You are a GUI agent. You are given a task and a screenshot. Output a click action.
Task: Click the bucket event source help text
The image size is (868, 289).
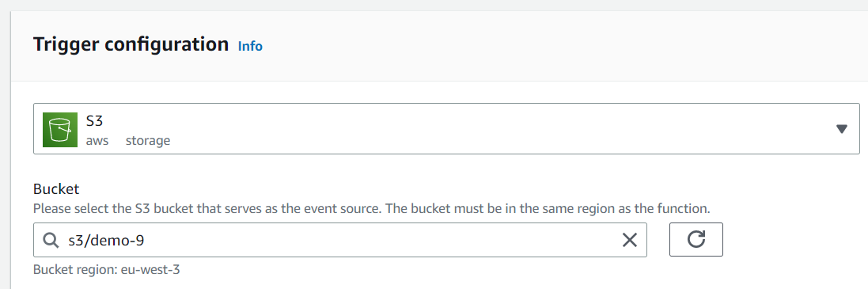pos(371,209)
